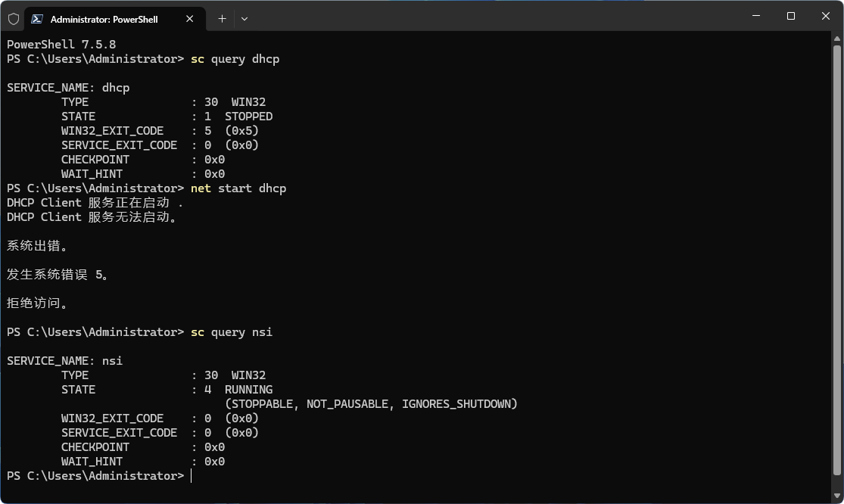Click the 'SERVICE_NAME: nsi' line

tap(64, 361)
